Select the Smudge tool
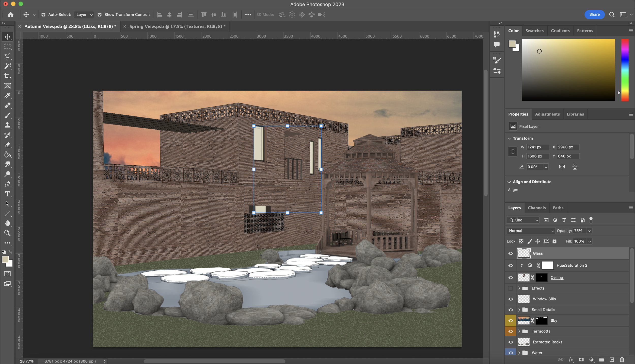 coord(7,164)
